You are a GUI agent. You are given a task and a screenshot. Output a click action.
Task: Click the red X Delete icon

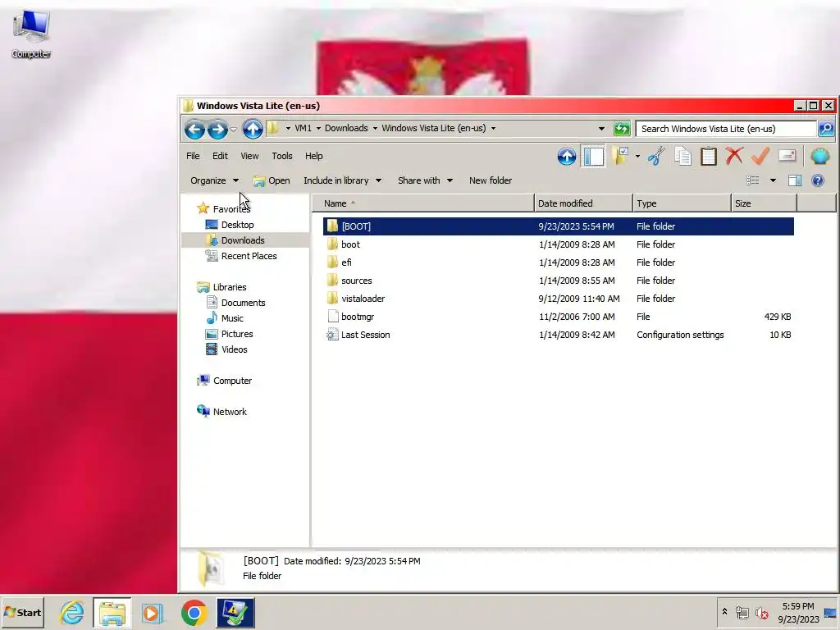(734, 157)
